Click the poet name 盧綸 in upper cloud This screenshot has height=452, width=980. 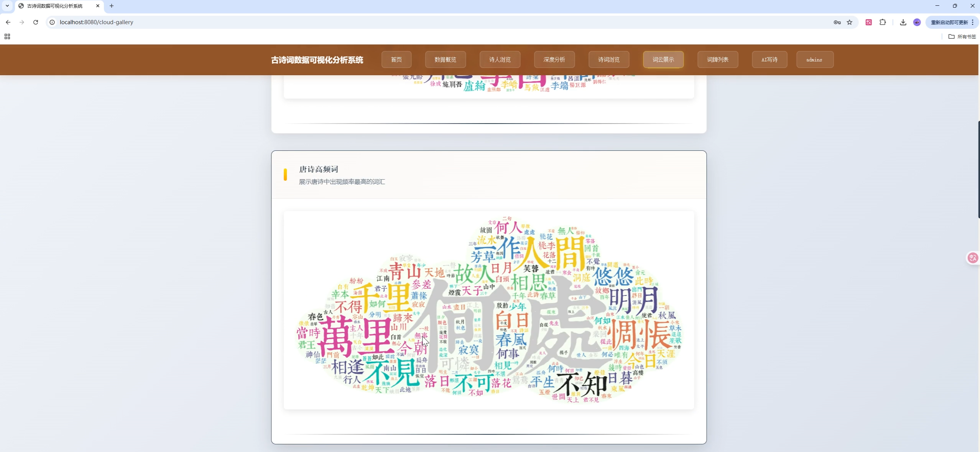point(474,86)
